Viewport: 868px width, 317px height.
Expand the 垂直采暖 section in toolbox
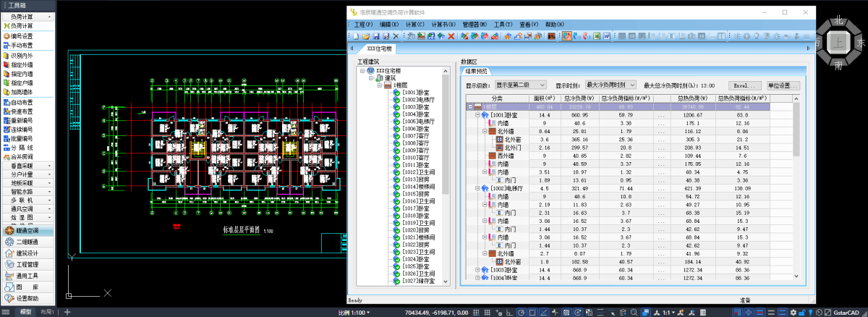click(x=29, y=166)
